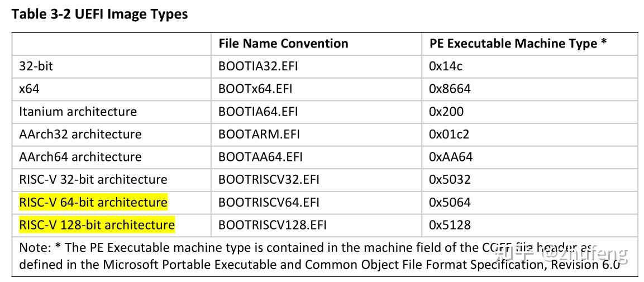Select the x64 row label

coord(29,89)
